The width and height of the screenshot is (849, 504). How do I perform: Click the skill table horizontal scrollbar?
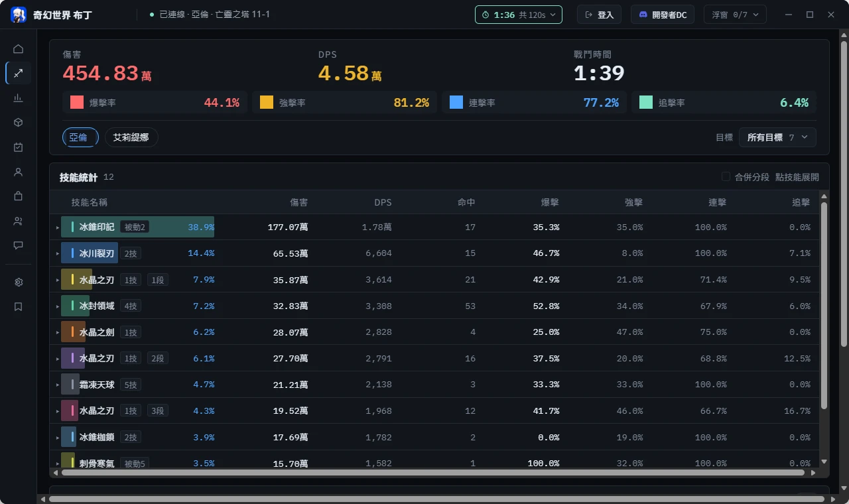434,473
